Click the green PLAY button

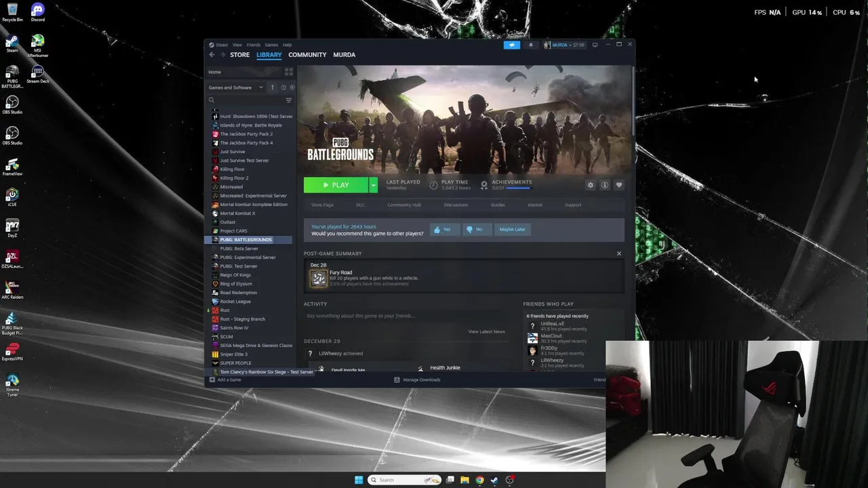336,185
